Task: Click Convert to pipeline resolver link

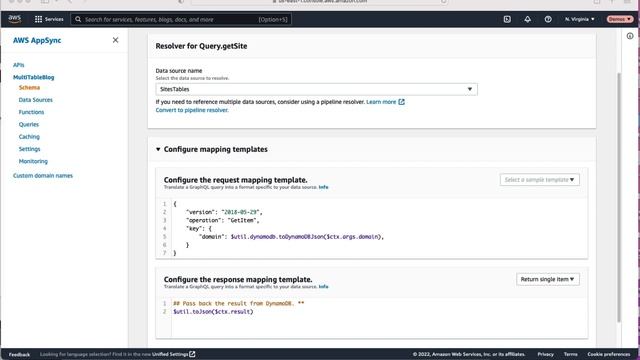Action: [x=192, y=110]
